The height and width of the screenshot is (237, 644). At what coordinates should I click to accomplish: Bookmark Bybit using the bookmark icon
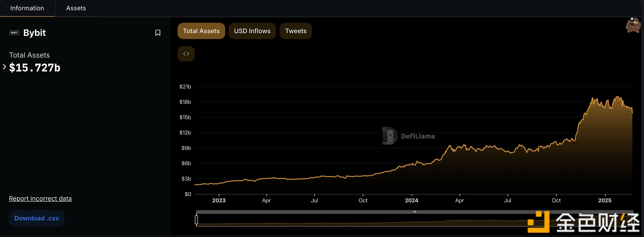158,33
